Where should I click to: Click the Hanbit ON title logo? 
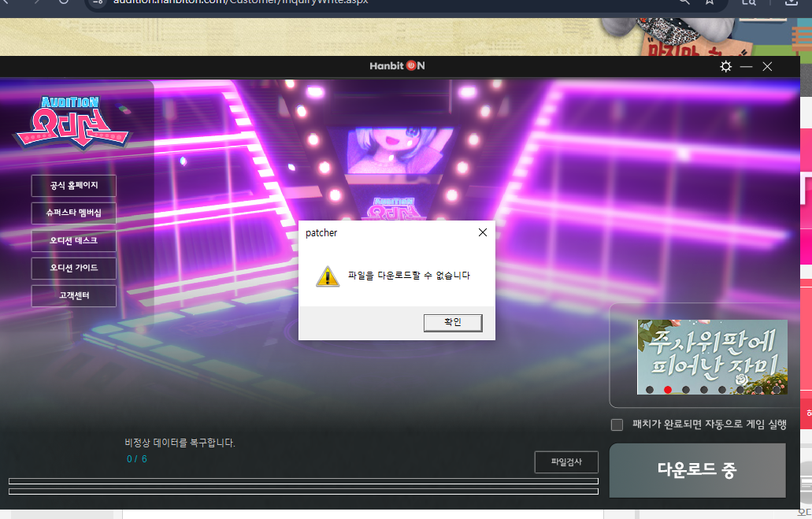point(397,66)
